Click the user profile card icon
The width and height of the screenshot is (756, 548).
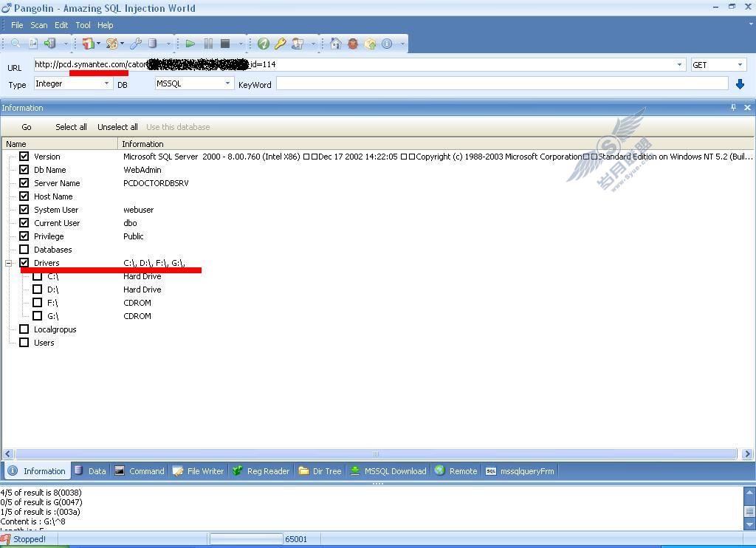tap(298, 44)
